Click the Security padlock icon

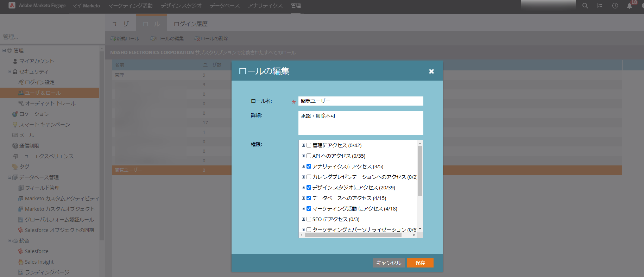pos(15,72)
